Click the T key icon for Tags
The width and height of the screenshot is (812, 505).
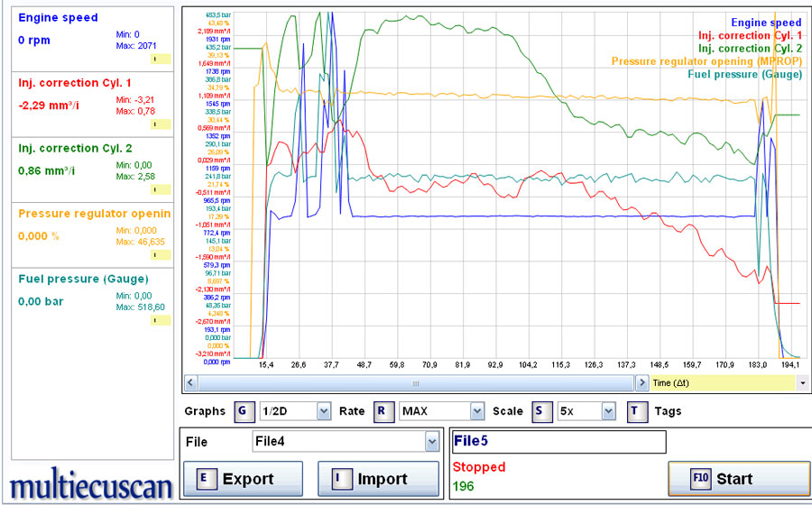(638, 411)
